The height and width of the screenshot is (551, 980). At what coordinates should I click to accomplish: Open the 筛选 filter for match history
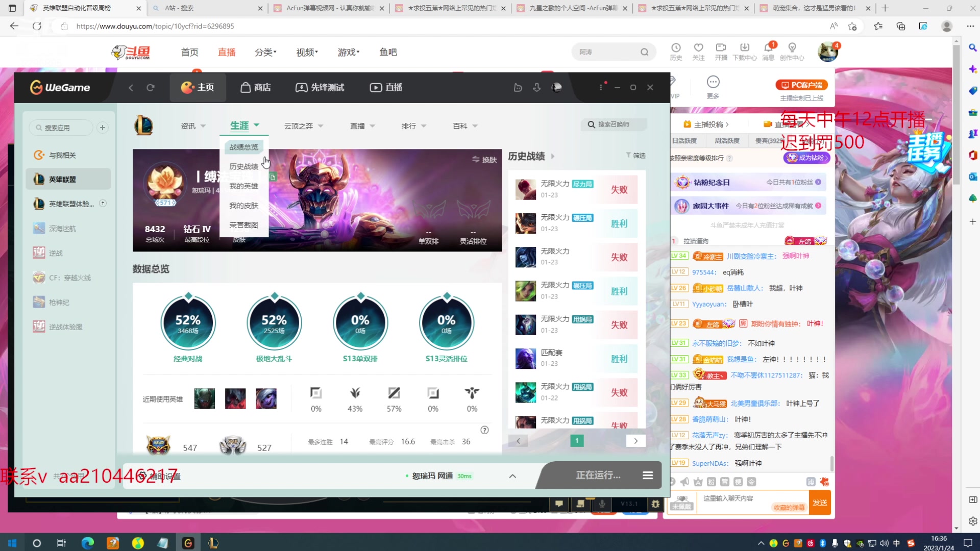tap(635, 156)
